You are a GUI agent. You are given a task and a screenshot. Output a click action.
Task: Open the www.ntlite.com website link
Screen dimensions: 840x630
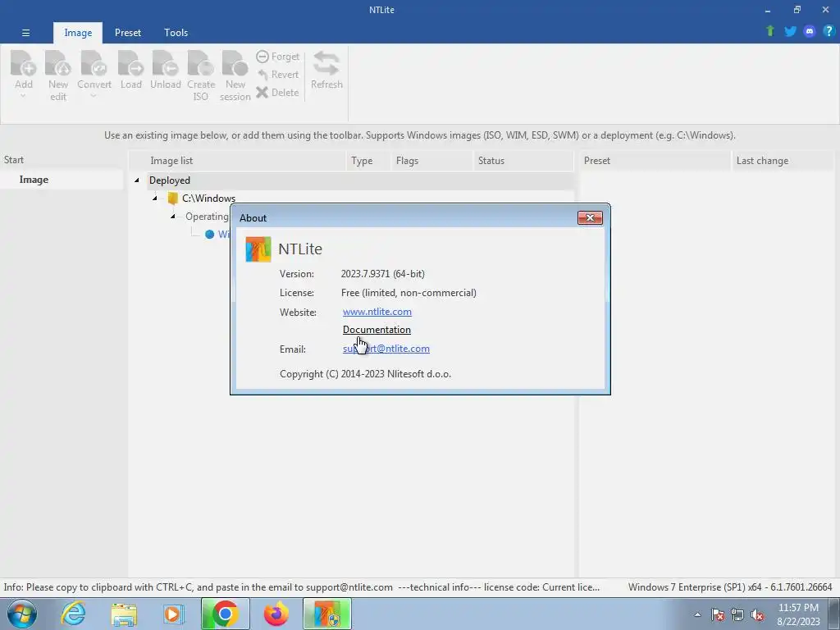pos(377,312)
